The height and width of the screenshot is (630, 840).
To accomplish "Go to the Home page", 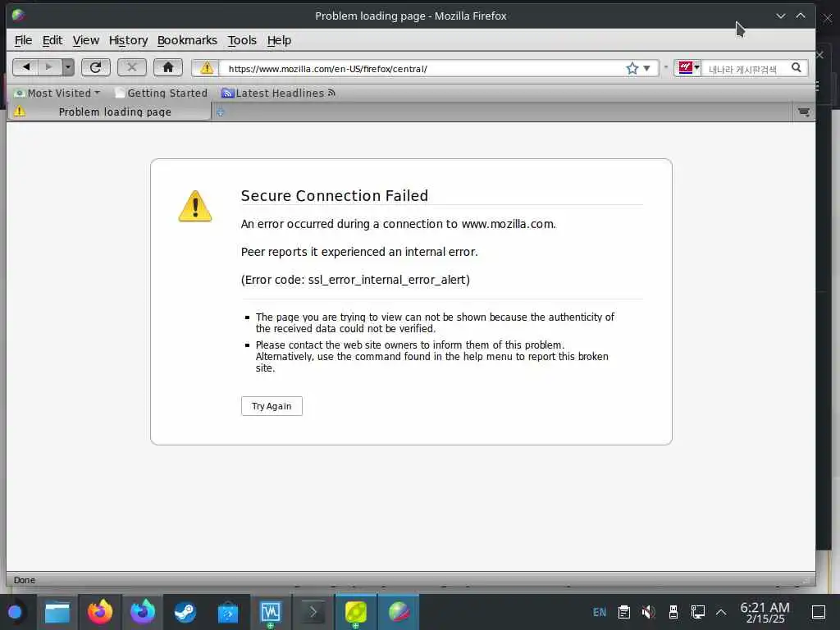I will pyautogui.click(x=168, y=67).
